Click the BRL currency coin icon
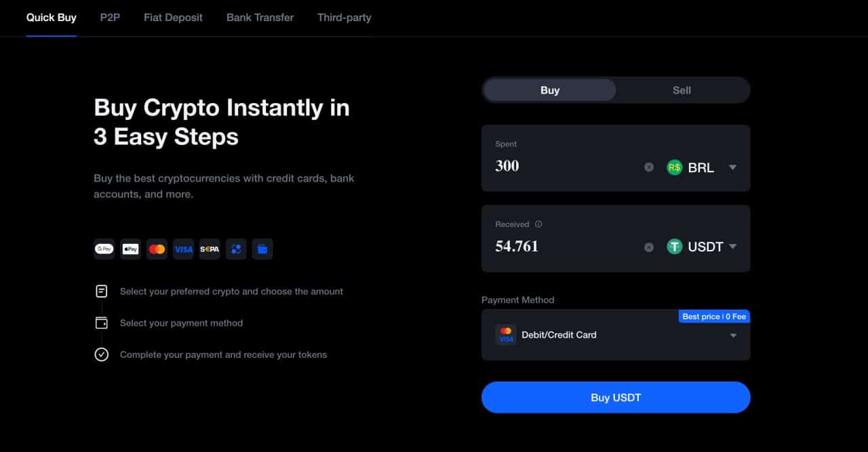The image size is (868, 452). [674, 167]
